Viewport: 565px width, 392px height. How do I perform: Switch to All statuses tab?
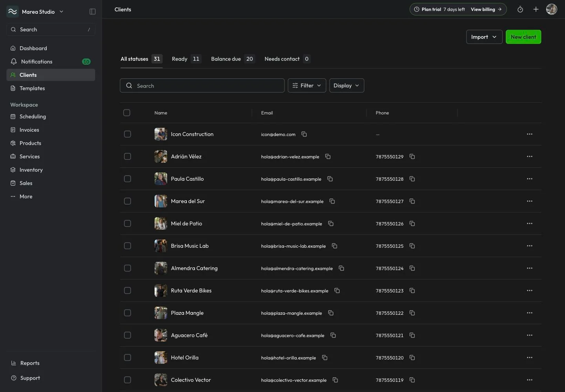click(x=141, y=59)
